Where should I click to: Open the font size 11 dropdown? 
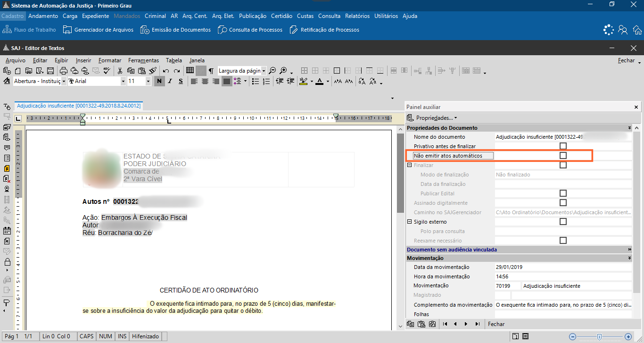pyautogui.click(x=148, y=81)
